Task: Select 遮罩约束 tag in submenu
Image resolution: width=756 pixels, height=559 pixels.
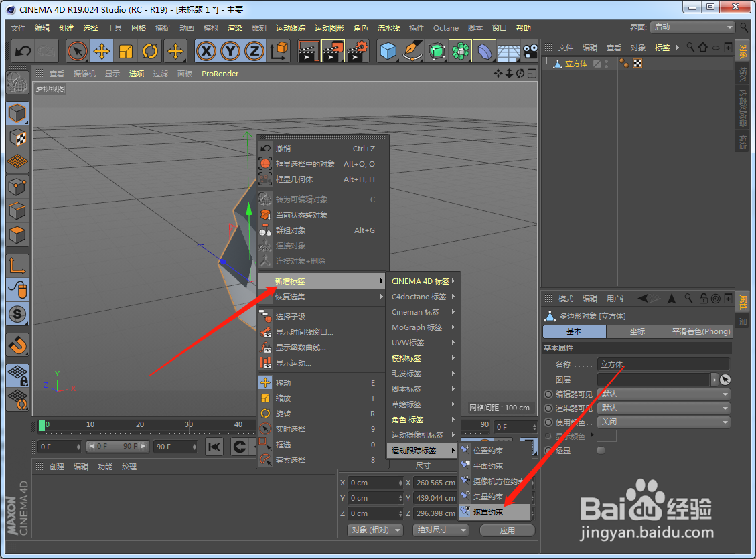Action: tap(495, 511)
